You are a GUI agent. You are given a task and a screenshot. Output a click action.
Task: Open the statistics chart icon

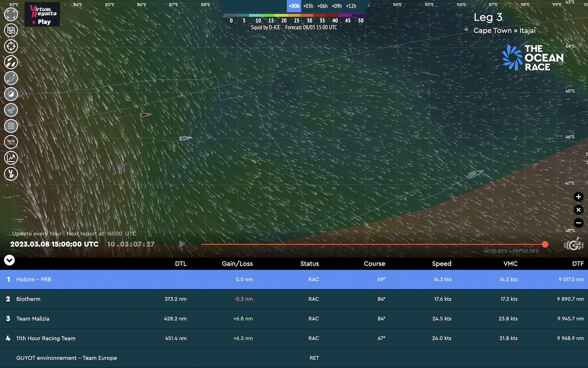coord(11,158)
